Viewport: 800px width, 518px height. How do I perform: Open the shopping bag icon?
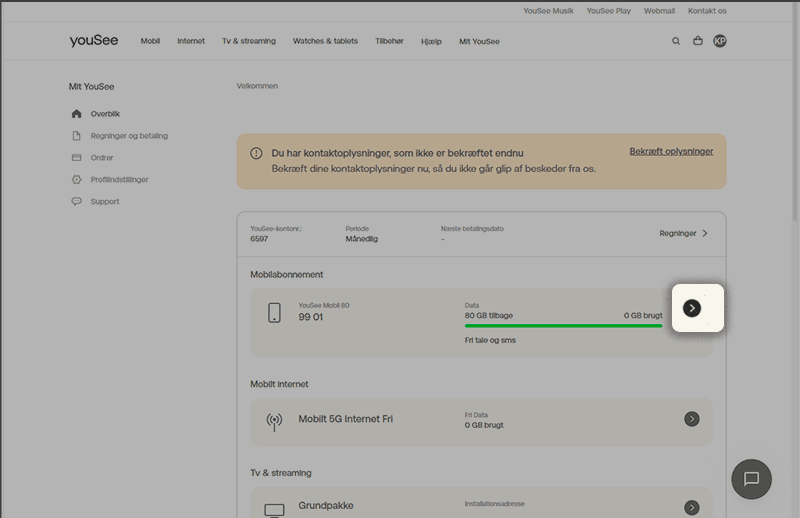pyautogui.click(x=698, y=41)
